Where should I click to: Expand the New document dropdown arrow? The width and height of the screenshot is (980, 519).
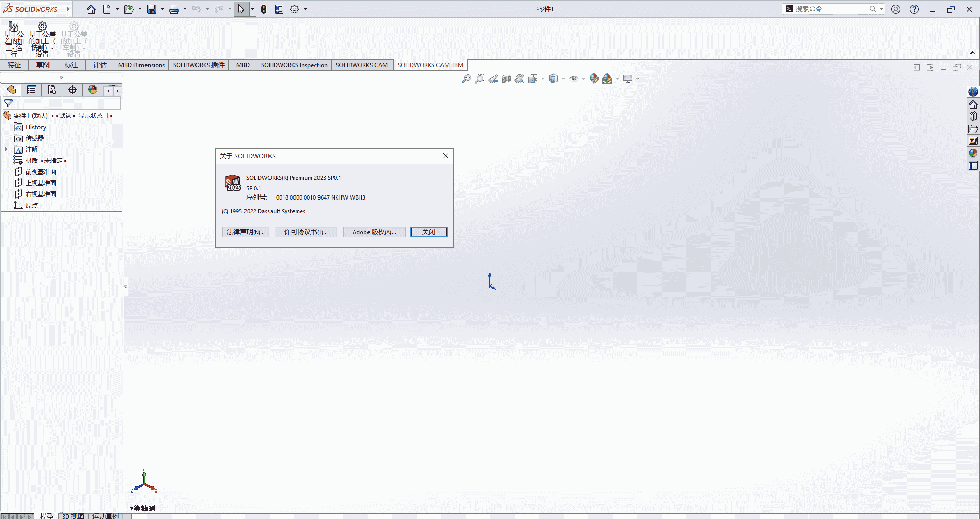click(x=117, y=9)
